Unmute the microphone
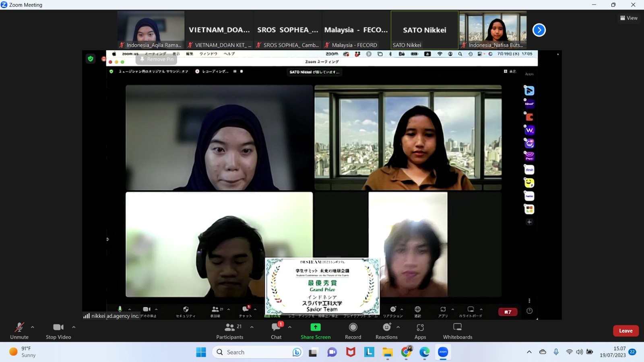Image resolution: width=644 pixels, height=362 pixels. 19,331
